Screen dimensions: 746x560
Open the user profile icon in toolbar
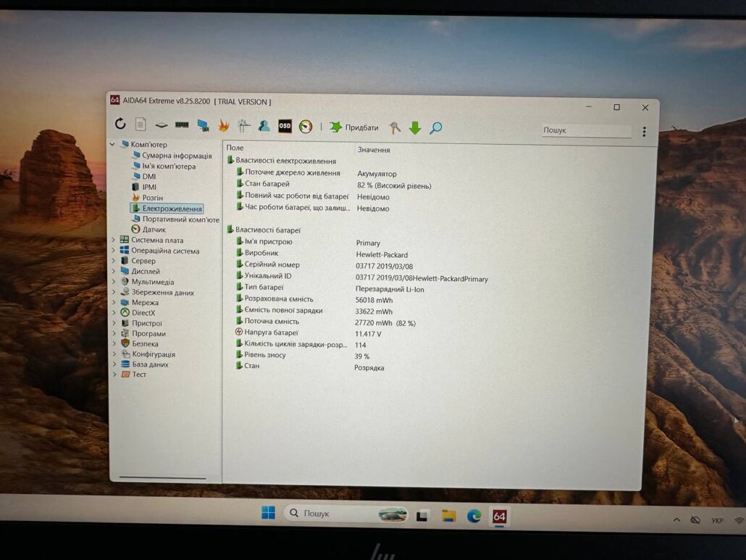[x=264, y=126]
